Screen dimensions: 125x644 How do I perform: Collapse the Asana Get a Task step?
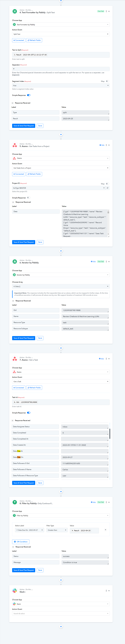(x=109, y=359)
